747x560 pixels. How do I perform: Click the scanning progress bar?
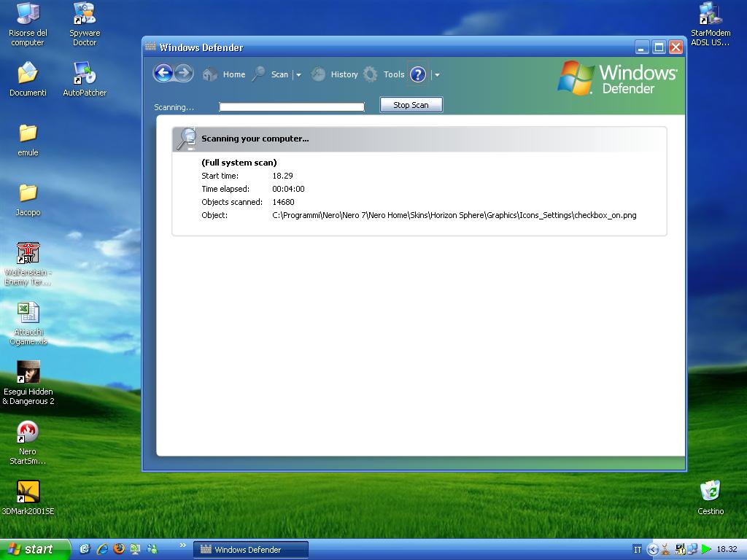click(x=292, y=107)
